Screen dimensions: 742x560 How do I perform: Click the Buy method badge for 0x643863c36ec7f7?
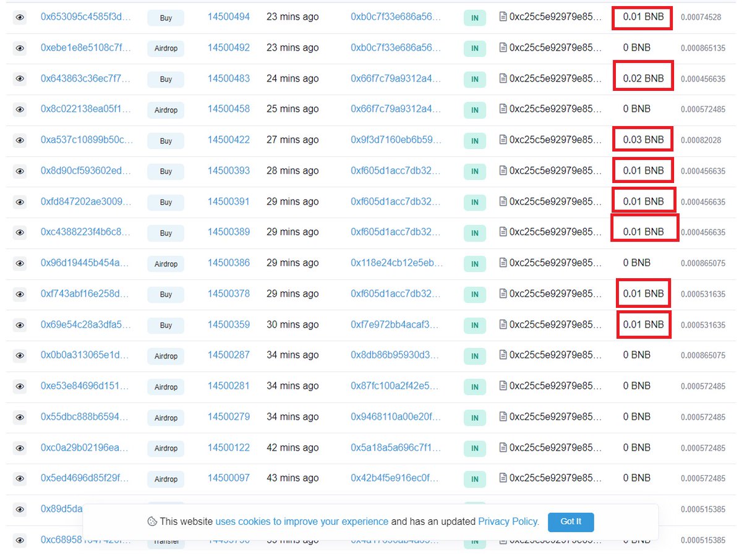(x=166, y=79)
